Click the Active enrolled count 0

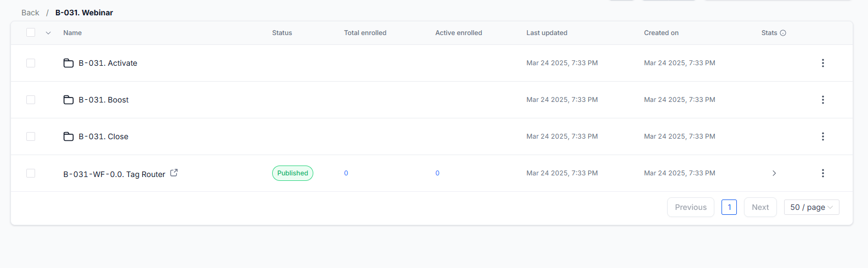click(437, 173)
